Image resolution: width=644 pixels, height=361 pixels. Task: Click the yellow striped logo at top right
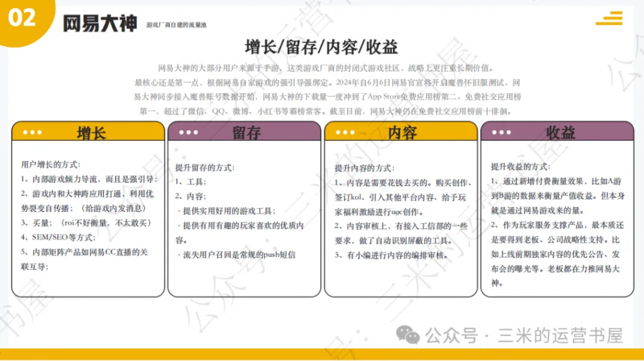tap(609, 18)
